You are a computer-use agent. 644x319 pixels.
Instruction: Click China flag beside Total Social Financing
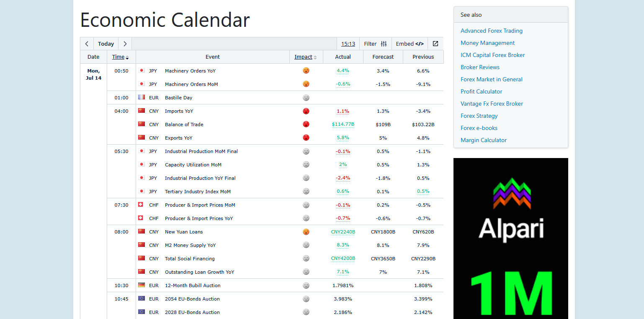(142, 258)
